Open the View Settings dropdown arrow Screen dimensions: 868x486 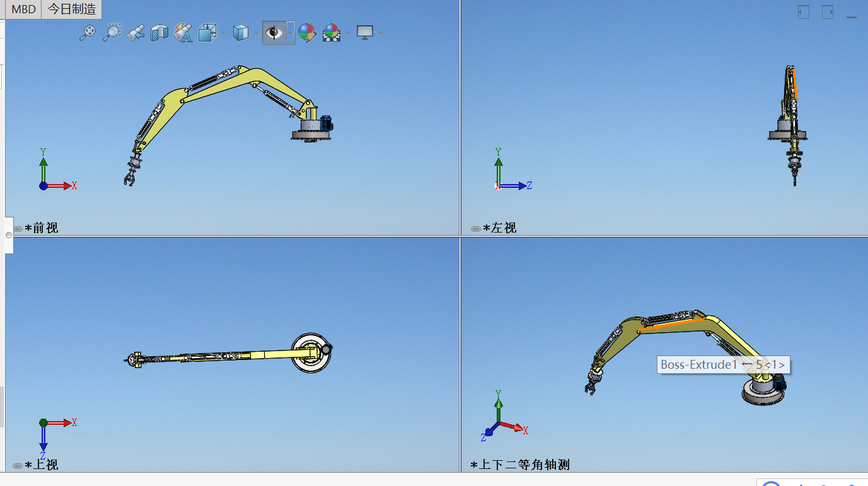[x=381, y=33]
